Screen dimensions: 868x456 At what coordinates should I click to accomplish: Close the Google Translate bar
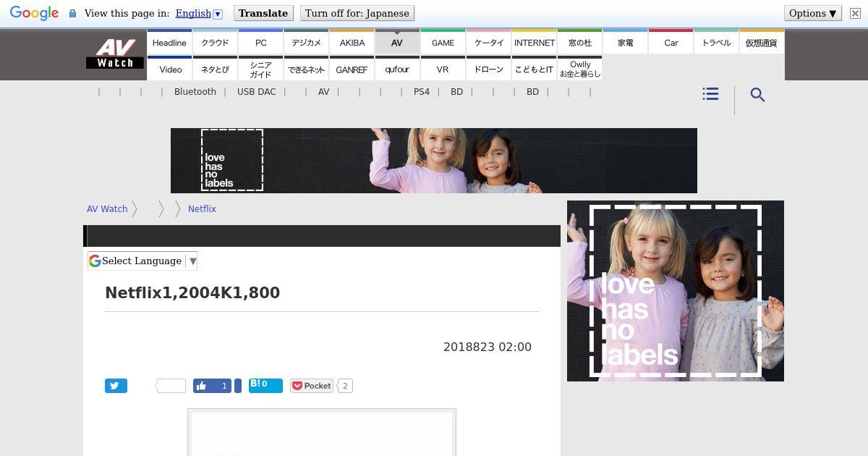pyautogui.click(x=855, y=13)
